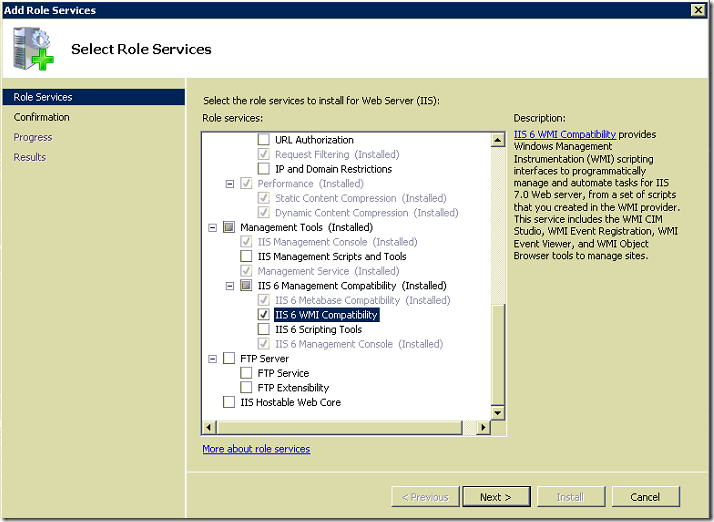Select Static Content Compression row label

click(x=361, y=198)
